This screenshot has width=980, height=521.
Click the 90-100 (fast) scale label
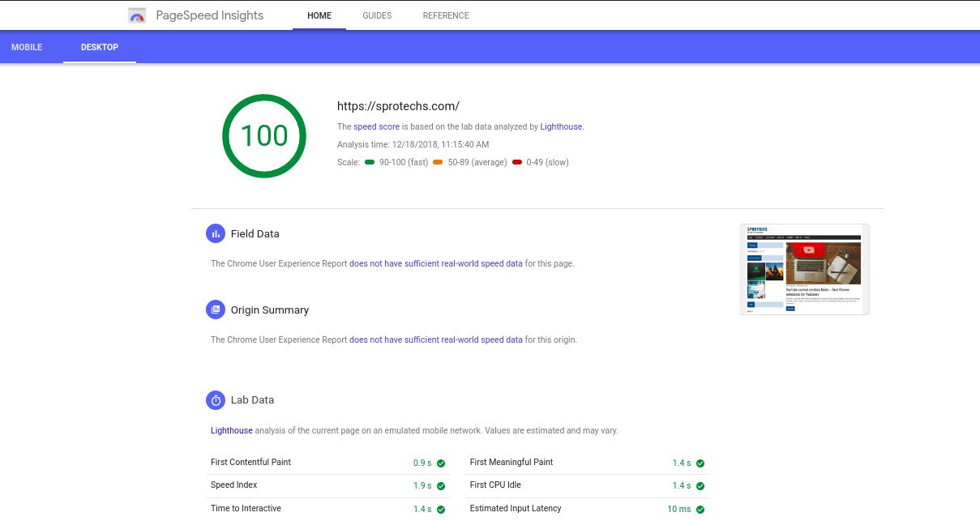[x=404, y=162]
